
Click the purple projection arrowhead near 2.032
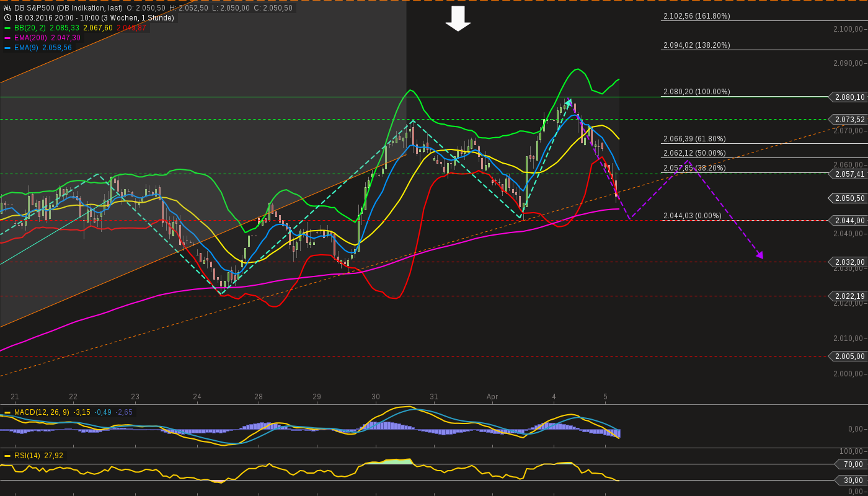(x=760, y=255)
